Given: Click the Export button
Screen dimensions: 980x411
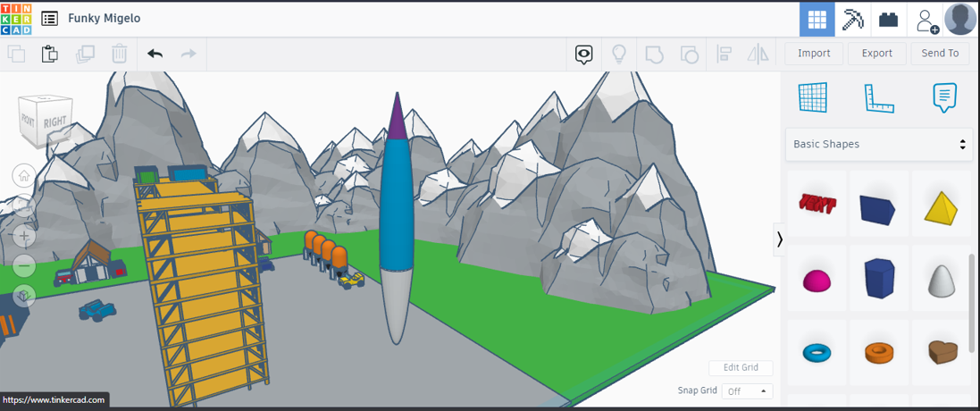Looking at the screenshot, I should [x=877, y=53].
